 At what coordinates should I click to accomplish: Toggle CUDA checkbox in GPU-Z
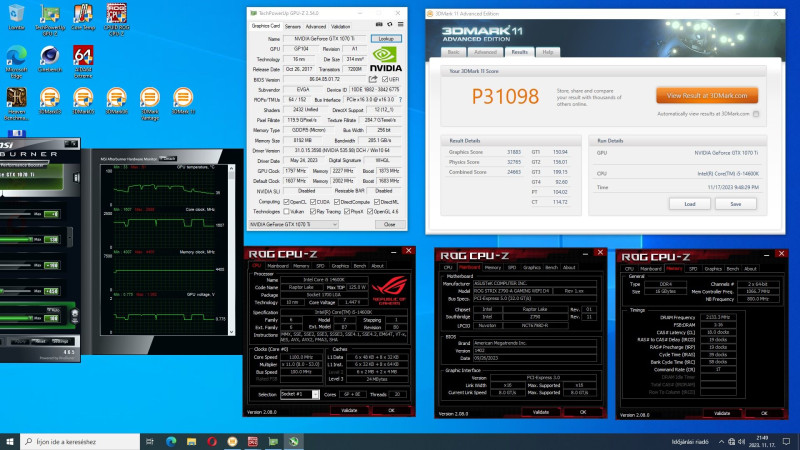(x=313, y=202)
